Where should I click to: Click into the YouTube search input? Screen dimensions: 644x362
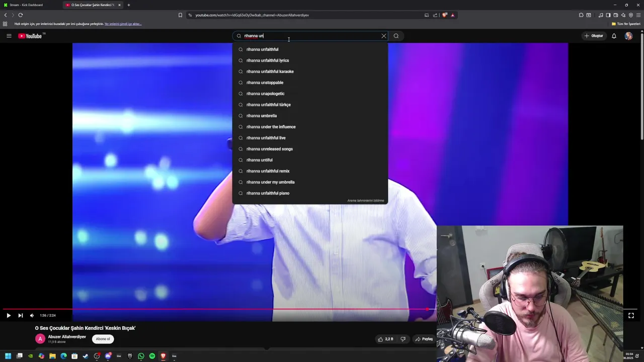(x=310, y=36)
